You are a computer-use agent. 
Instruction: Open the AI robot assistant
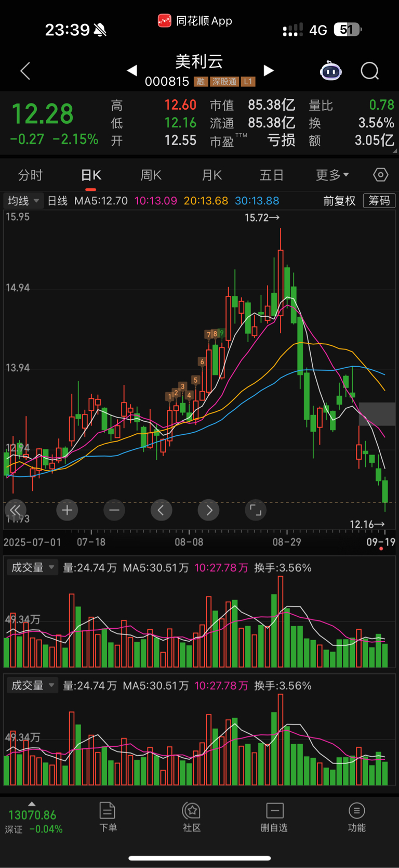tap(331, 71)
